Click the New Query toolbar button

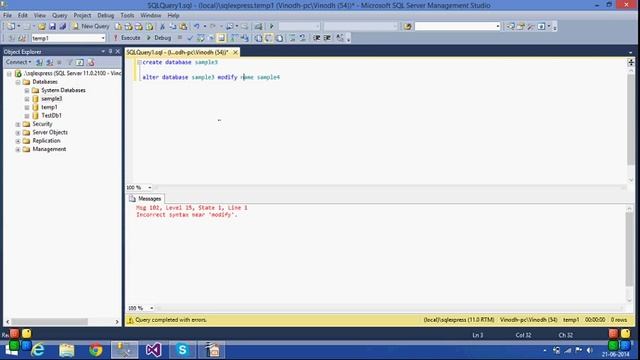coord(91,26)
